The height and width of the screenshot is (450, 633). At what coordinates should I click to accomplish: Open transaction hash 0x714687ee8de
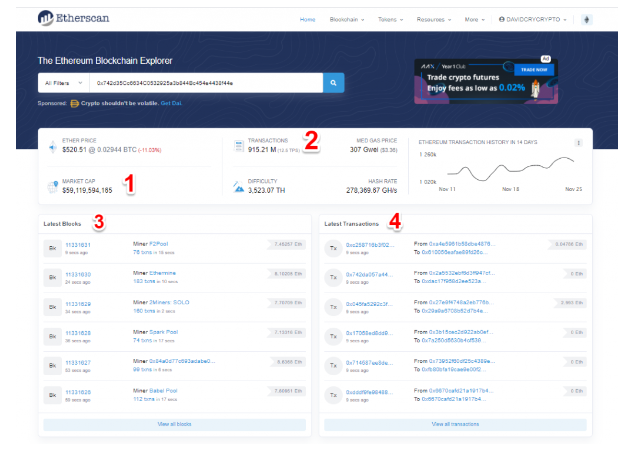point(369,363)
